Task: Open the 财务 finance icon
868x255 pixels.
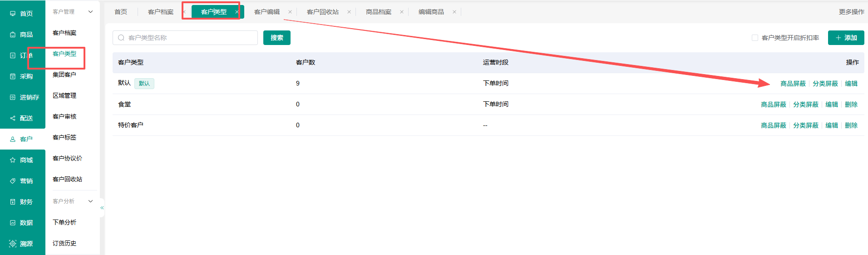Action: click(x=13, y=202)
